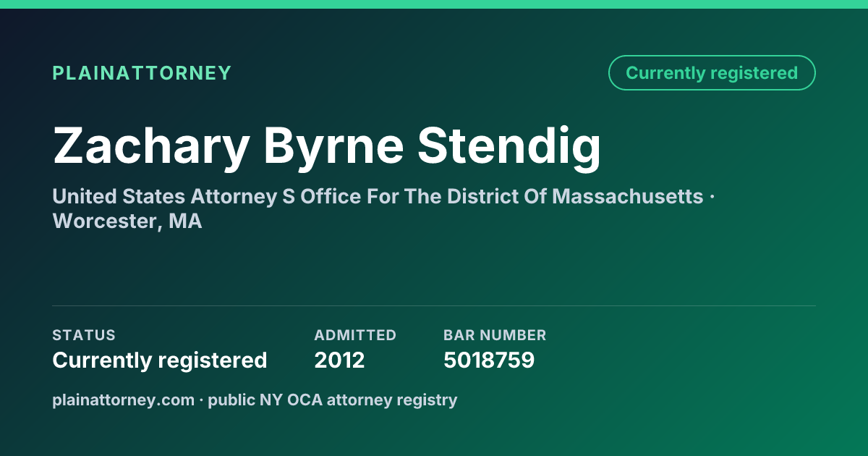Select the admission year 2012
This screenshot has width=868, height=456.
tap(339, 360)
